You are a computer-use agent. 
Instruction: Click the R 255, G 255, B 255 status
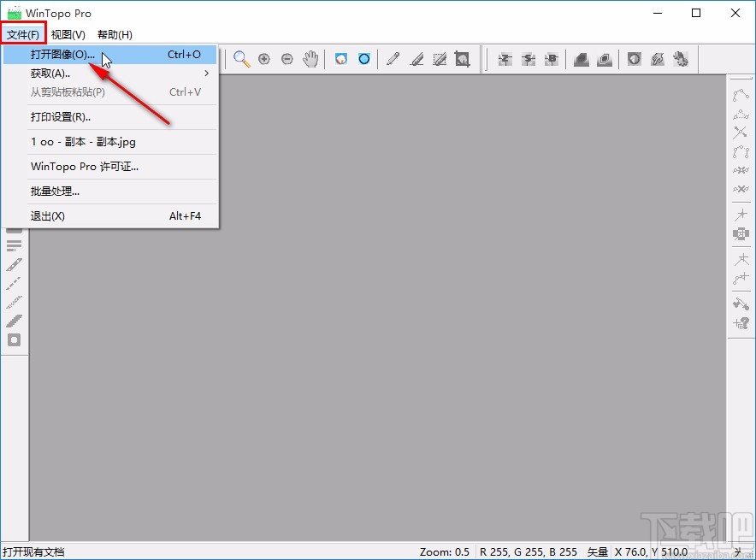pos(529,551)
